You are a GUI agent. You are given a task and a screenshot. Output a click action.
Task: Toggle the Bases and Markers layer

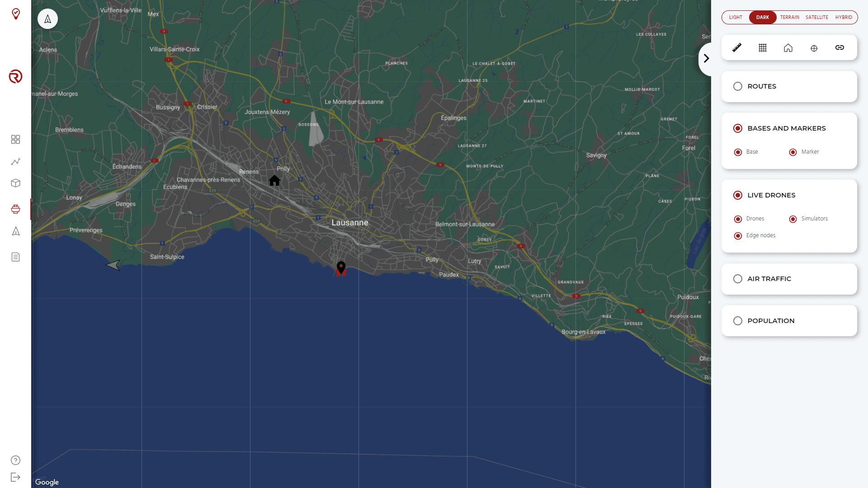[738, 128]
